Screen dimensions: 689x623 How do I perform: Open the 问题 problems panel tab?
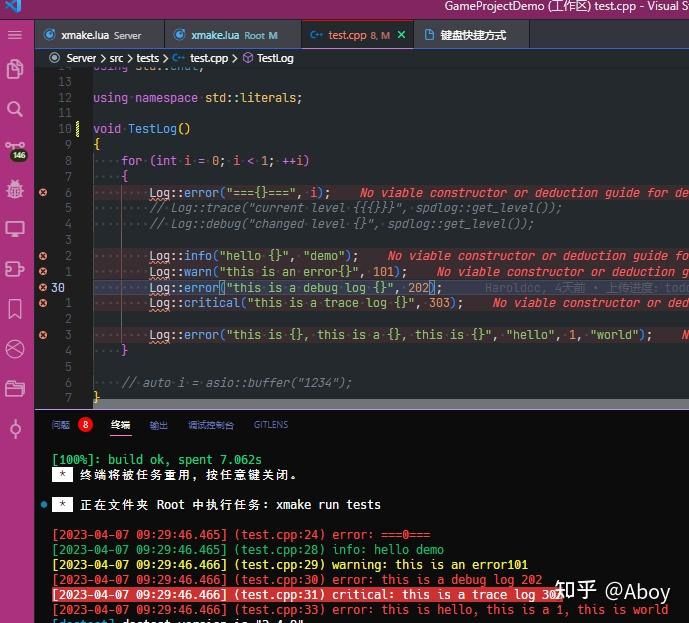coord(61,425)
